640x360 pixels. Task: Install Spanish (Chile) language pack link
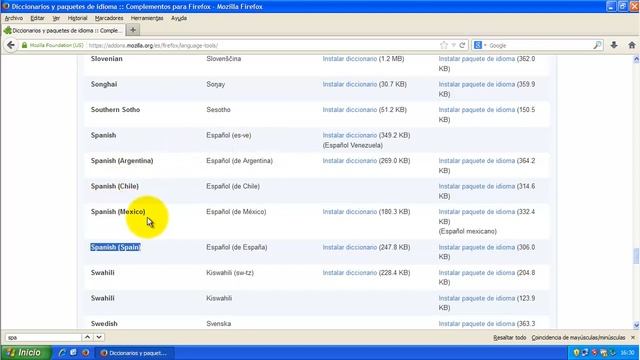(x=477, y=186)
